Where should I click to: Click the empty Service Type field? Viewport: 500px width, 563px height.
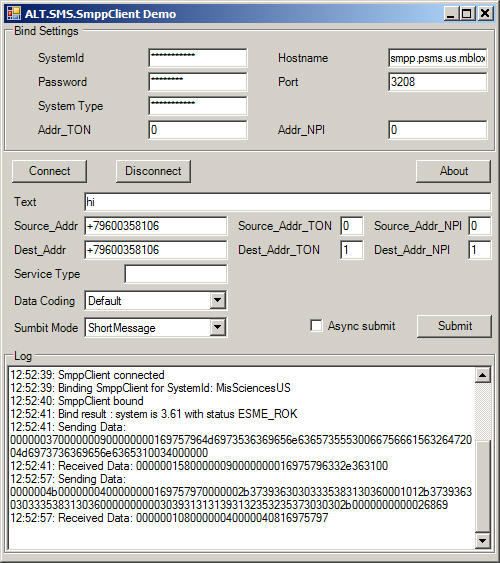point(176,274)
